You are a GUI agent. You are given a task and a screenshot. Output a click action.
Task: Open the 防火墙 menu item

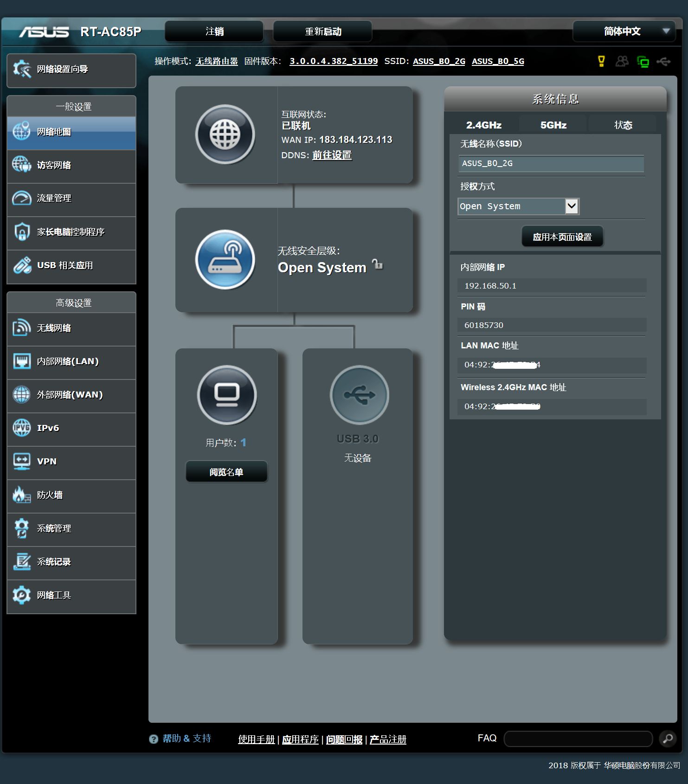[x=71, y=495]
